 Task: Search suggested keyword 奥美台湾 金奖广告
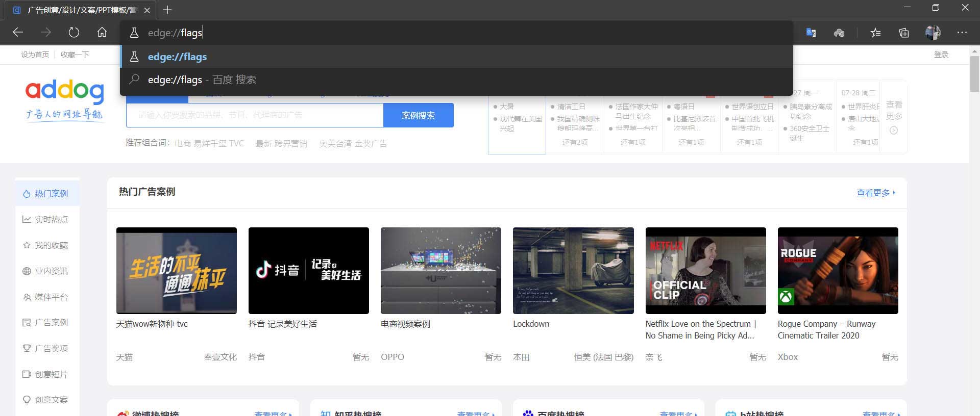353,144
